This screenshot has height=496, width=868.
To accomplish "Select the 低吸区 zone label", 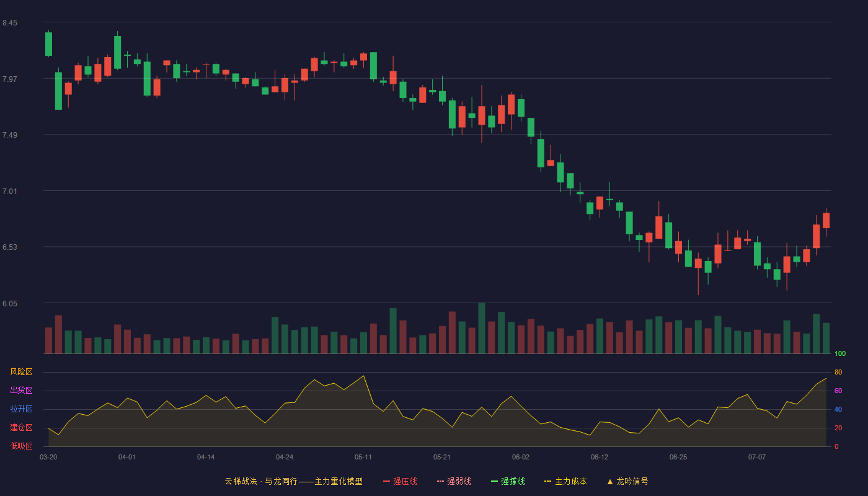I will coord(22,446).
